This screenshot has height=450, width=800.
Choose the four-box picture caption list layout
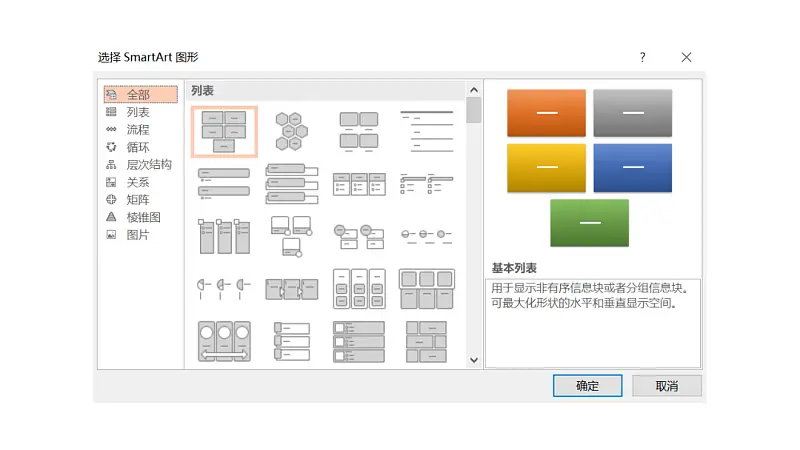coord(359,132)
